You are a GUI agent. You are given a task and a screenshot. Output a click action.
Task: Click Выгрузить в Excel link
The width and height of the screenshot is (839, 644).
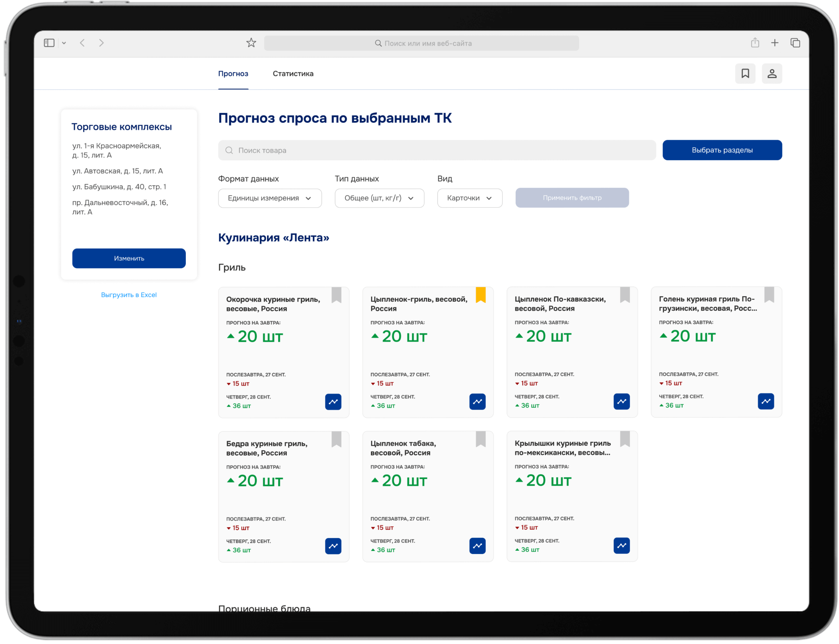click(x=129, y=295)
